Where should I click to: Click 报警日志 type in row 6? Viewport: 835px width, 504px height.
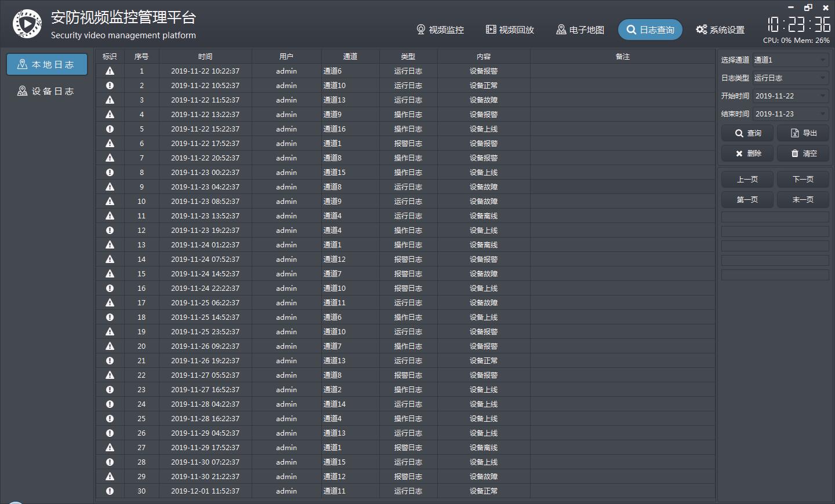click(408, 143)
